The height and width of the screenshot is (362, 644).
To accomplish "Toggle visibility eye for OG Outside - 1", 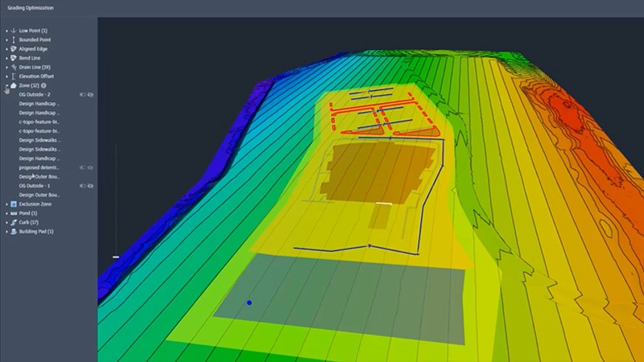I will pyautogui.click(x=91, y=186).
